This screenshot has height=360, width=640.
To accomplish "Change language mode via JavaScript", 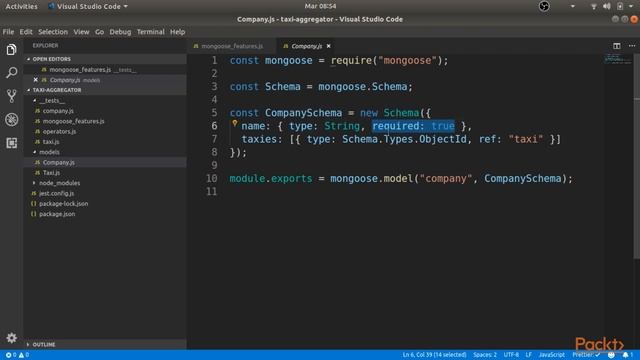I will pos(551,355).
